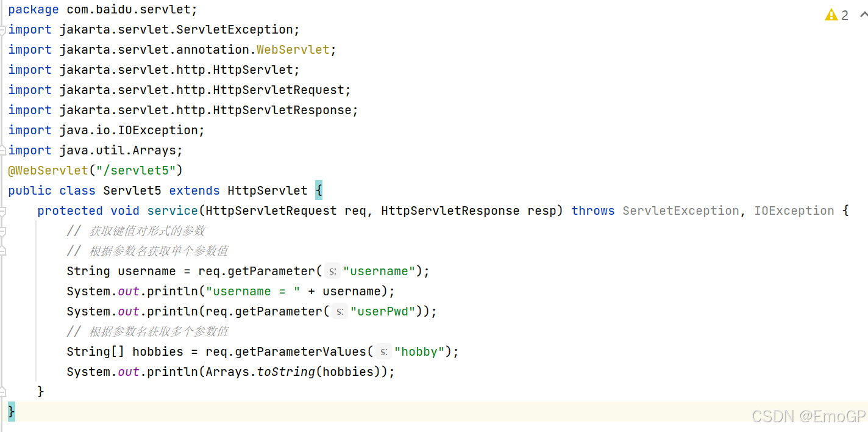The width and height of the screenshot is (868, 432).
Task: Collapse the comment block at 获取键值对形式的参数
Action: (3, 231)
